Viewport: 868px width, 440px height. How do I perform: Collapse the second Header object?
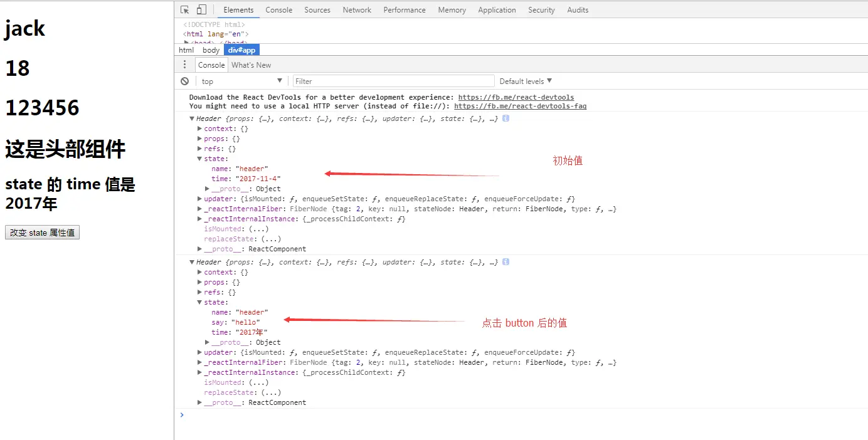192,262
